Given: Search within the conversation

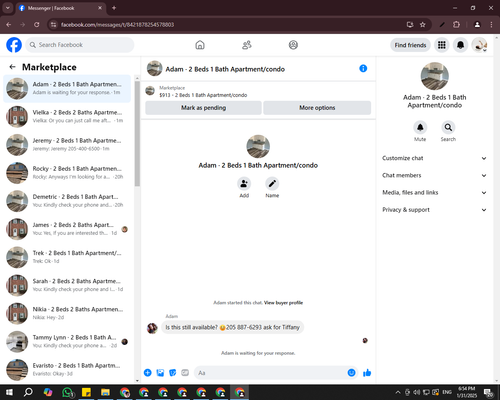Looking at the screenshot, I should coord(448,127).
